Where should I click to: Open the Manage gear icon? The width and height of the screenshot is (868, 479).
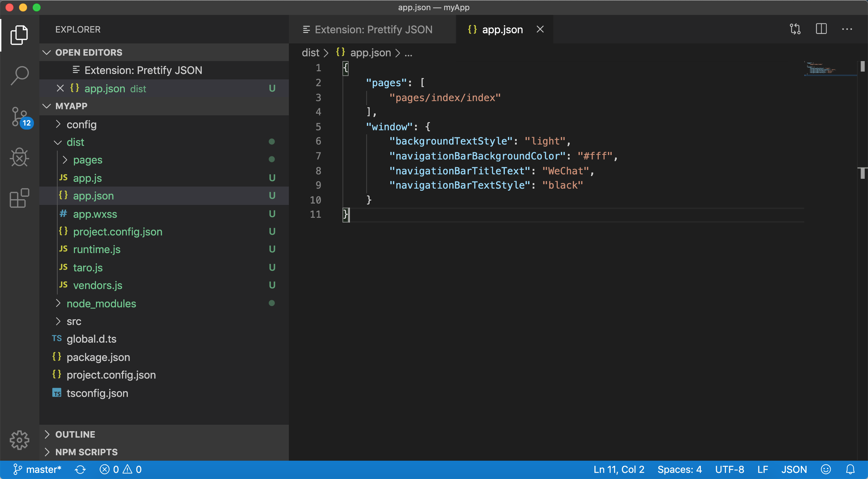(x=19, y=440)
